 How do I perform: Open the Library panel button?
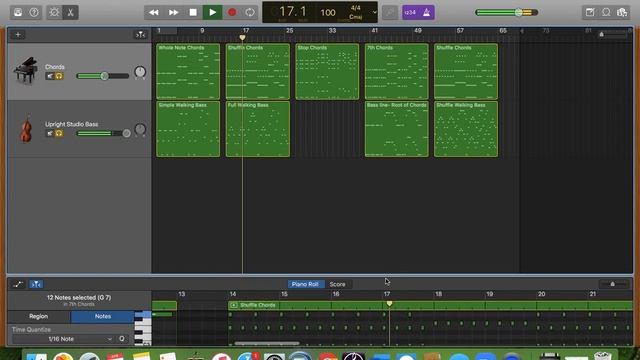[18, 12]
